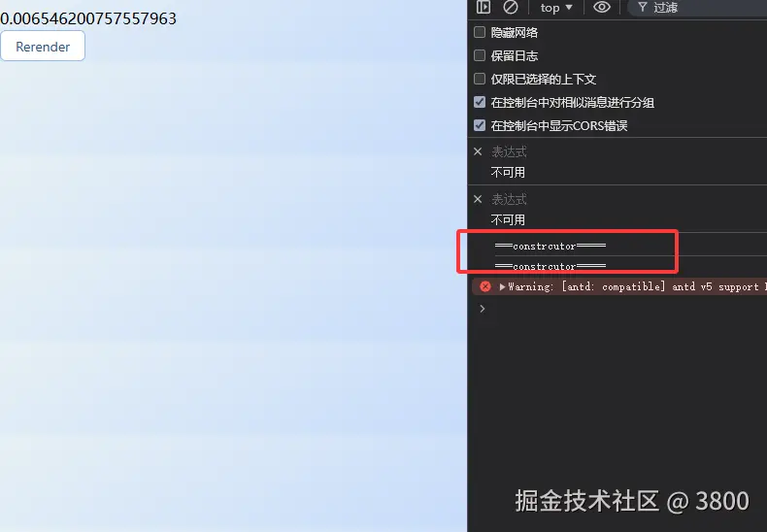Uncheck 在控制台中对相似消息进行分组
This screenshot has height=532, width=767.
click(x=480, y=102)
